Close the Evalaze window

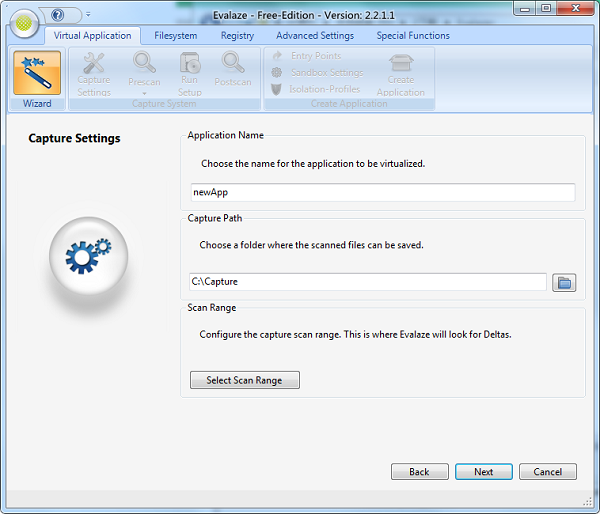[x=576, y=8]
